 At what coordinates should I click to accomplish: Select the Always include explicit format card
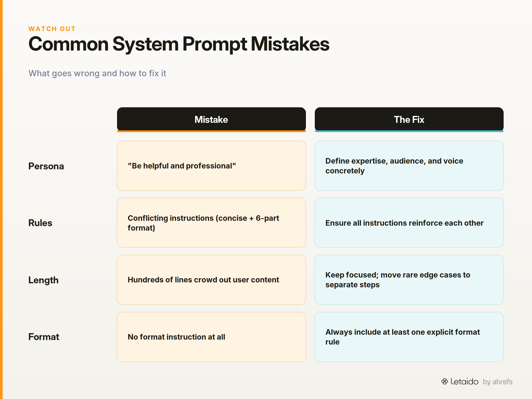click(x=409, y=337)
